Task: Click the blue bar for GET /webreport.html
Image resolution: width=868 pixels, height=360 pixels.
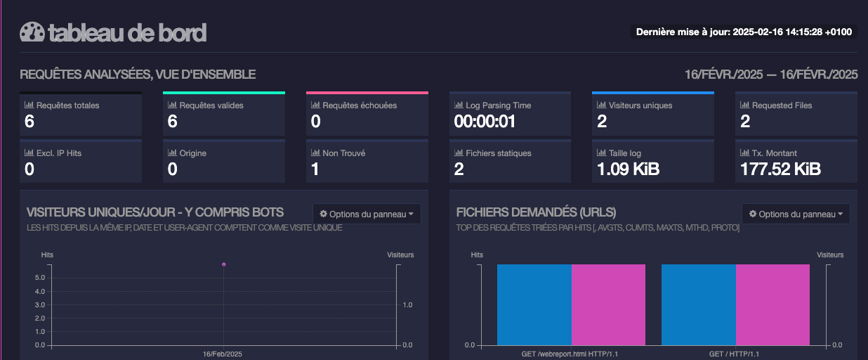Action: tap(534, 304)
